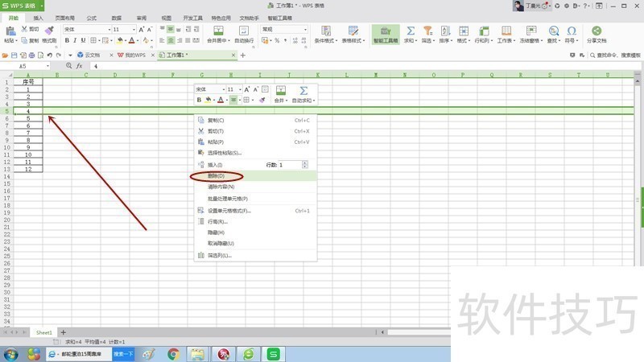Choose Row Height (行高) from context menu
Screen dimensions: 644x362
click(255, 222)
